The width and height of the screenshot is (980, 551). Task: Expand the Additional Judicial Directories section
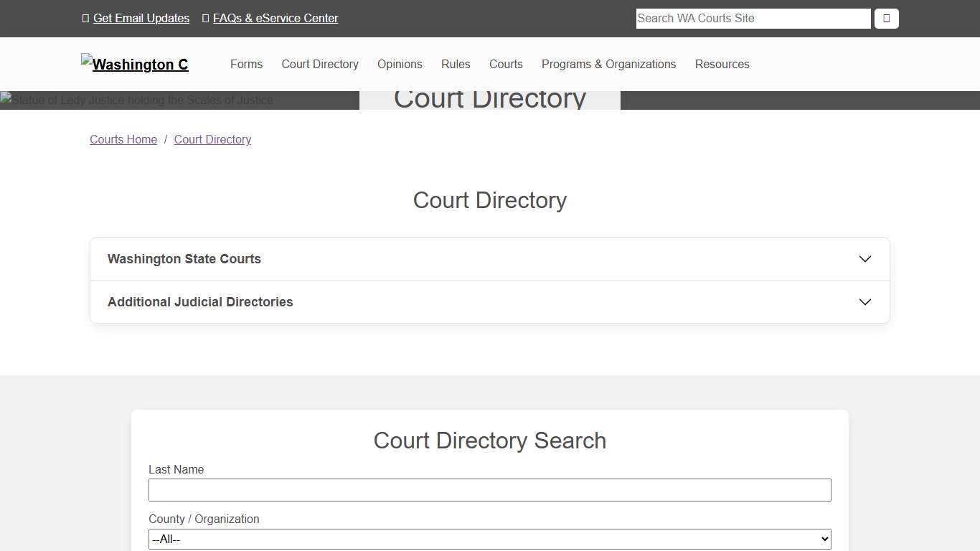click(490, 302)
